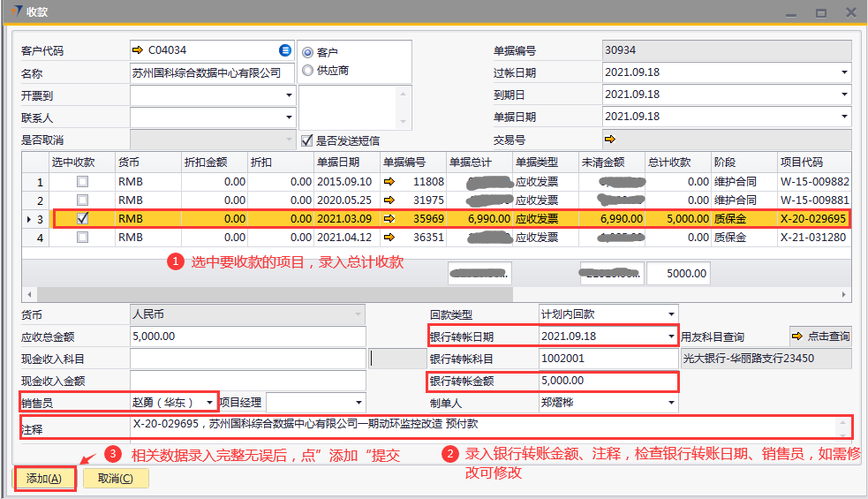Select the 供应商 radio button

(308, 71)
